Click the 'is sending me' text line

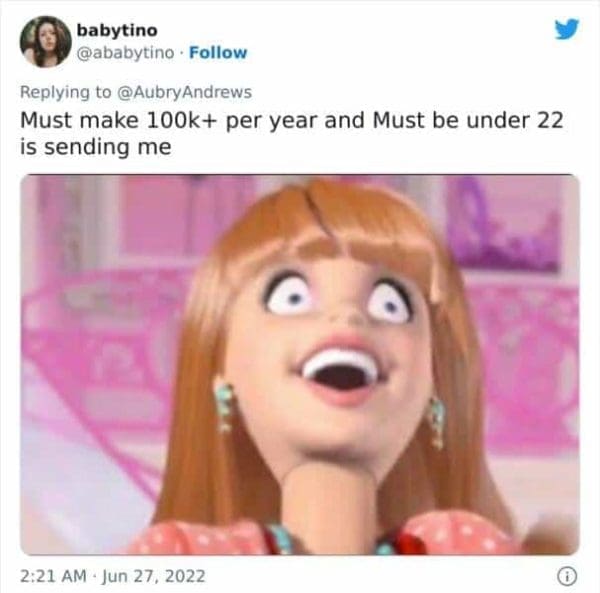96,147
